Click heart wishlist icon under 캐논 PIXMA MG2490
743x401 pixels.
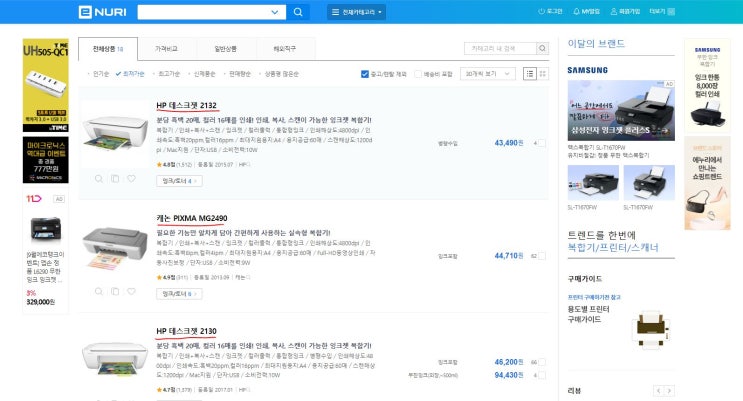[131, 292]
